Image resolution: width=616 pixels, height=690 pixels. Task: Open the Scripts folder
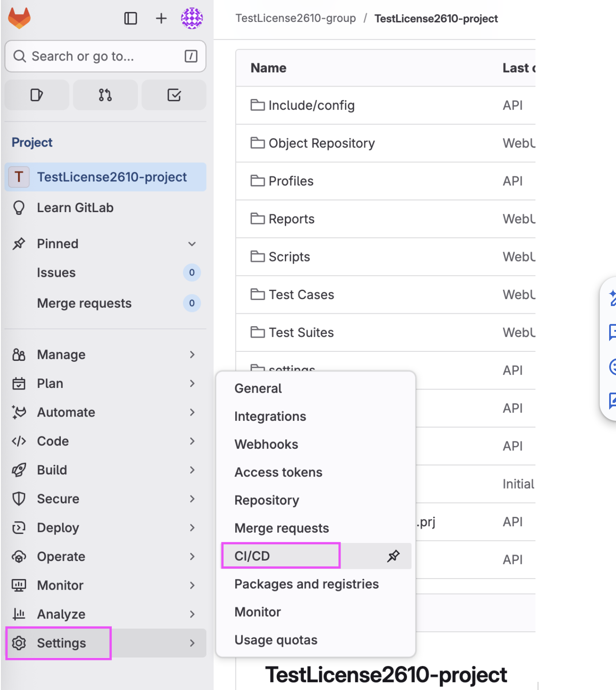(289, 257)
